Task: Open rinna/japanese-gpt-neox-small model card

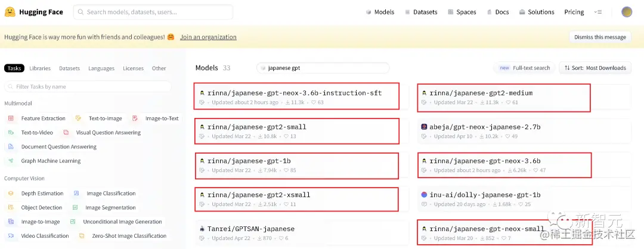Action: (x=524, y=233)
